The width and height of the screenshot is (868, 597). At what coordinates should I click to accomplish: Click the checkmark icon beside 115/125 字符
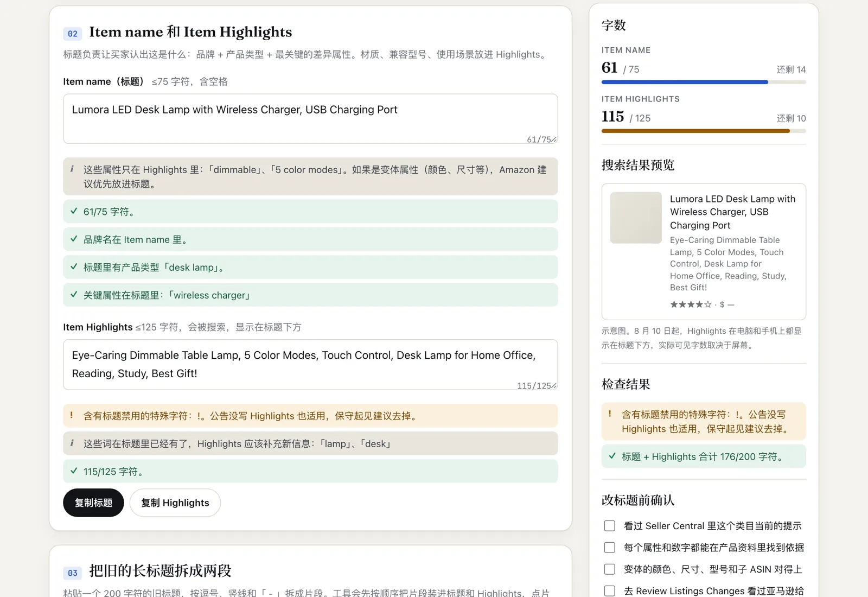pyautogui.click(x=74, y=471)
